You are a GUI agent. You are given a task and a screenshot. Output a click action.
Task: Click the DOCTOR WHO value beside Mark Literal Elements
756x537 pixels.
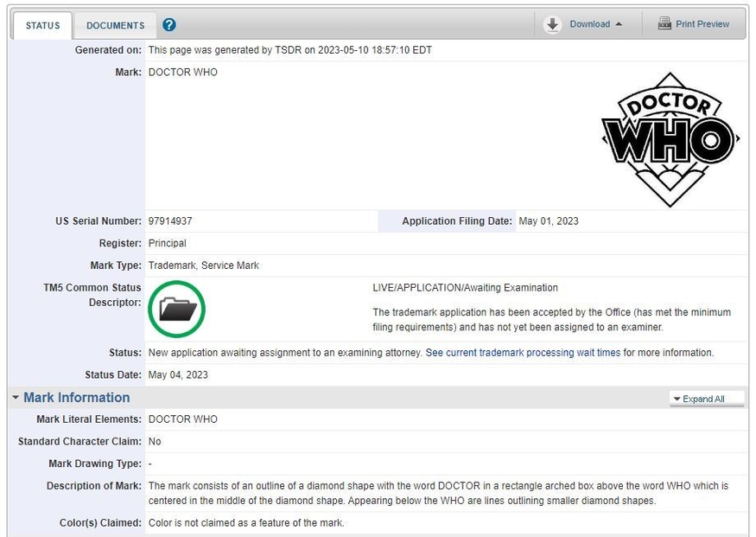[x=182, y=419]
